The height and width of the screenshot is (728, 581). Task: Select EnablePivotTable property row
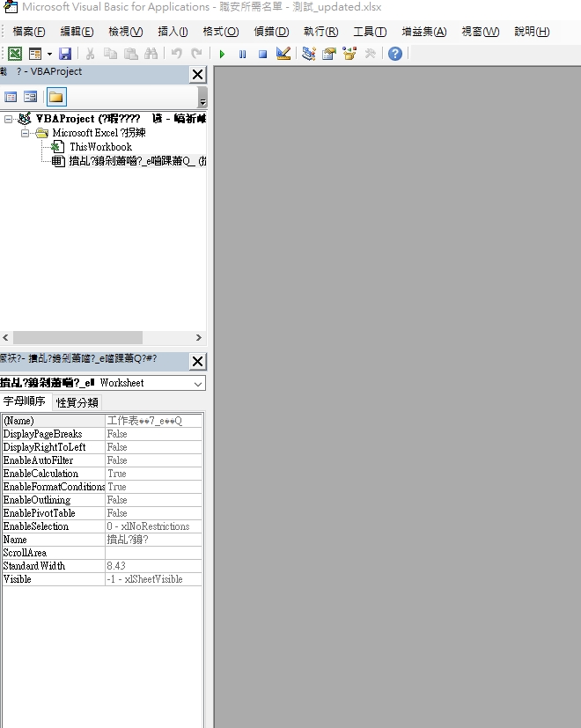pyautogui.click(x=102, y=513)
